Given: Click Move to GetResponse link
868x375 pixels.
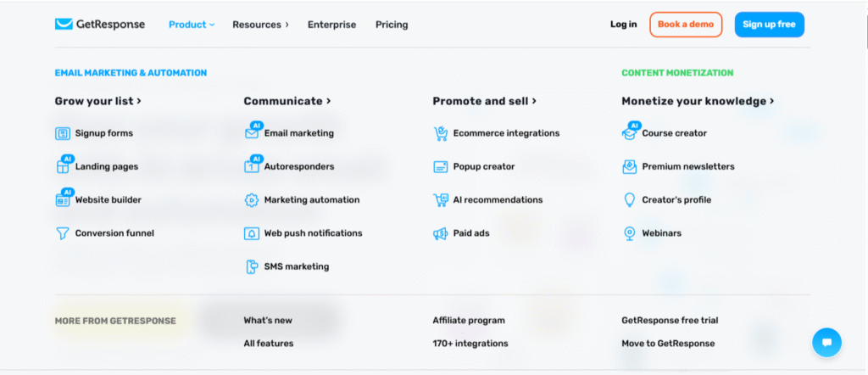Looking at the screenshot, I should click(668, 344).
